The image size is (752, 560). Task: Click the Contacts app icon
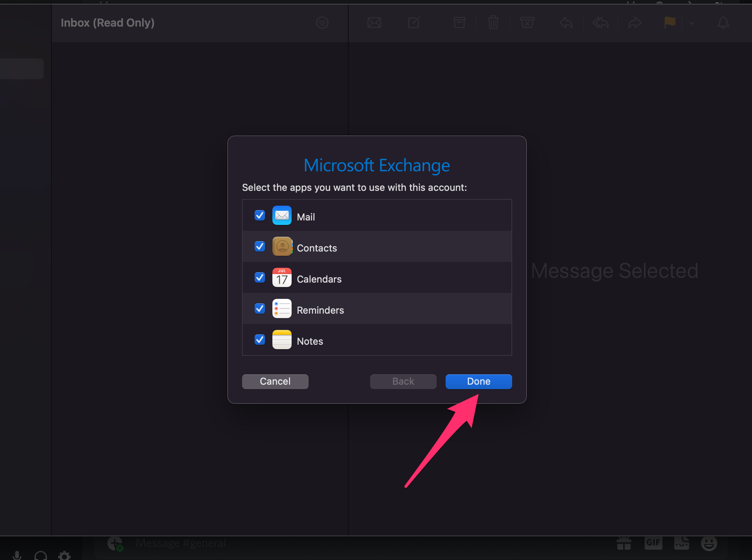(282, 246)
